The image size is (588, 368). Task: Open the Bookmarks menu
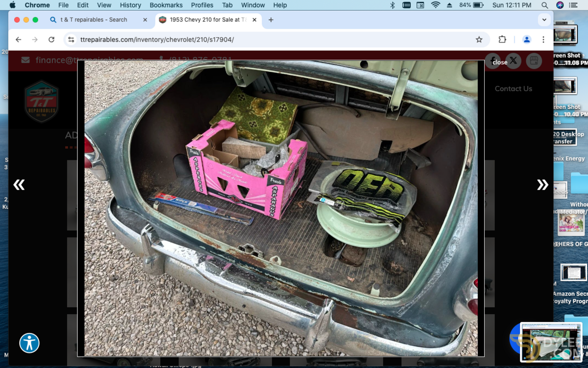166,5
